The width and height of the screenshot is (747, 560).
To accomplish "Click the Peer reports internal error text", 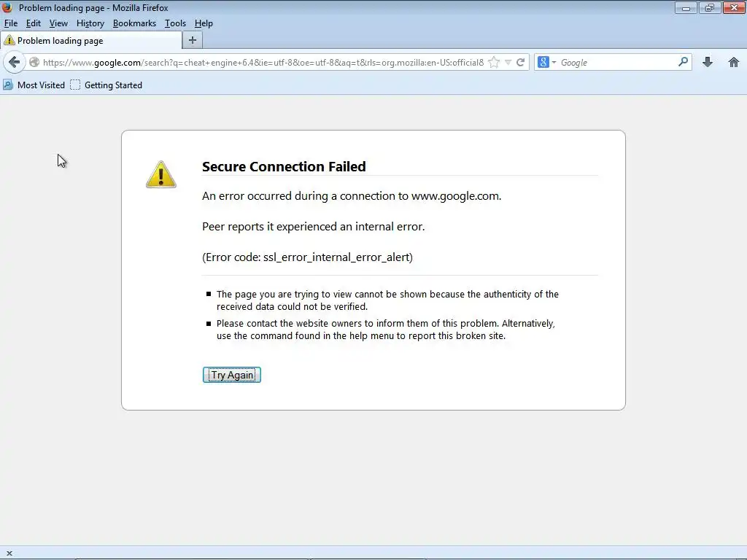I will [314, 227].
